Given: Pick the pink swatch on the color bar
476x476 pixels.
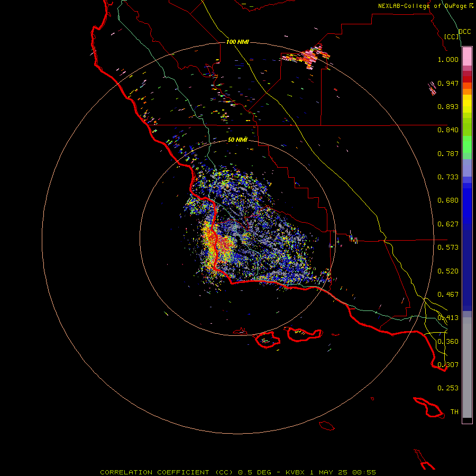Looking at the screenshot, I should [467, 56].
